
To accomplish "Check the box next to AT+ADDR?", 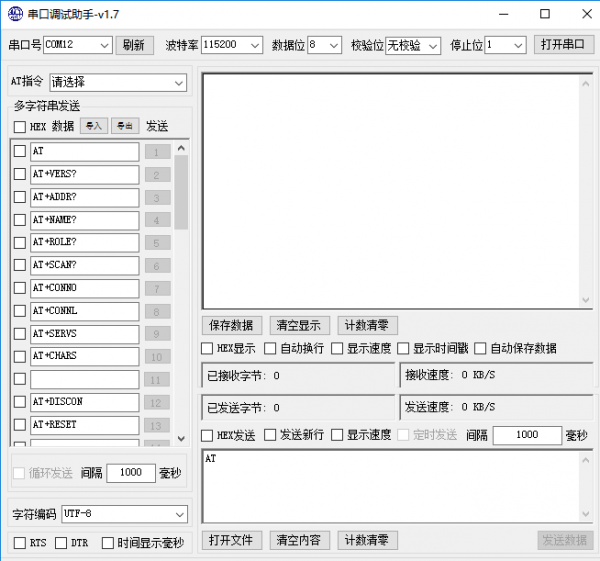I will pos(20,197).
